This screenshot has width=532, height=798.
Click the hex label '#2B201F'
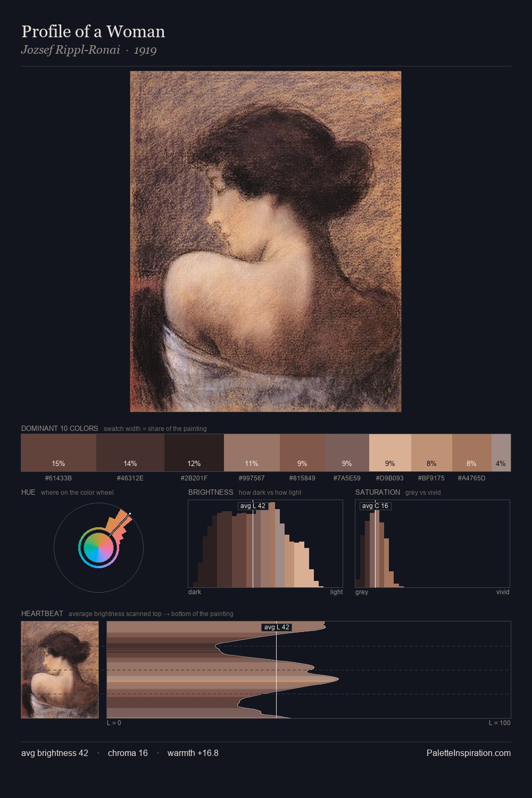[194, 478]
